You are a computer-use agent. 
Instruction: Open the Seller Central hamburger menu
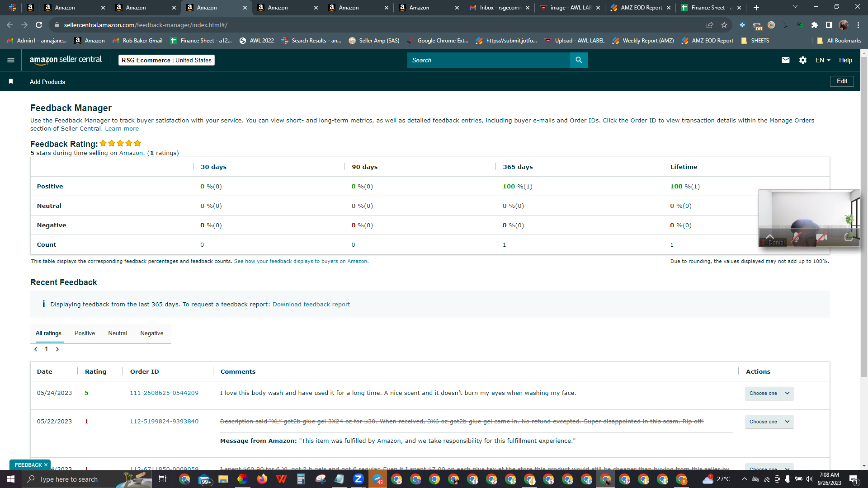tap(11, 60)
